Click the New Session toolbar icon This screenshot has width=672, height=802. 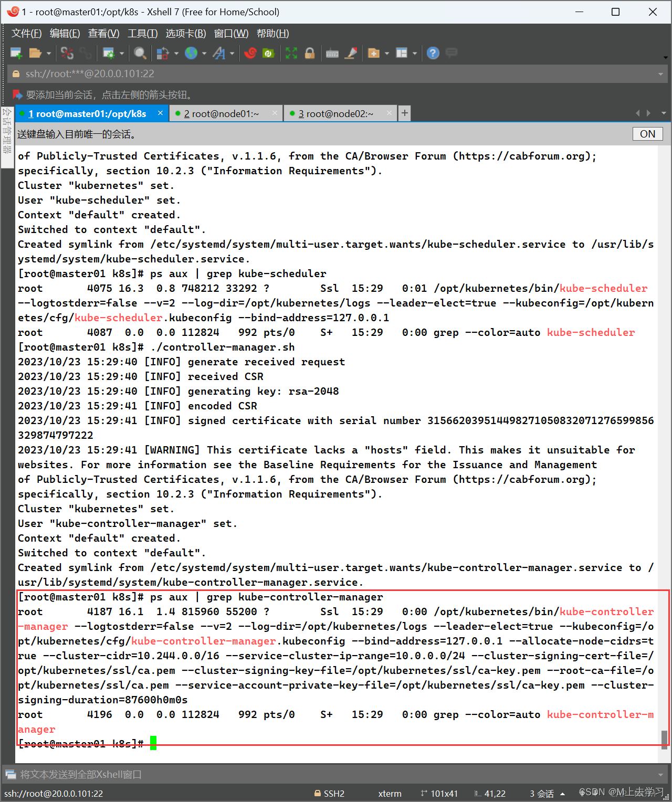[x=16, y=53]
